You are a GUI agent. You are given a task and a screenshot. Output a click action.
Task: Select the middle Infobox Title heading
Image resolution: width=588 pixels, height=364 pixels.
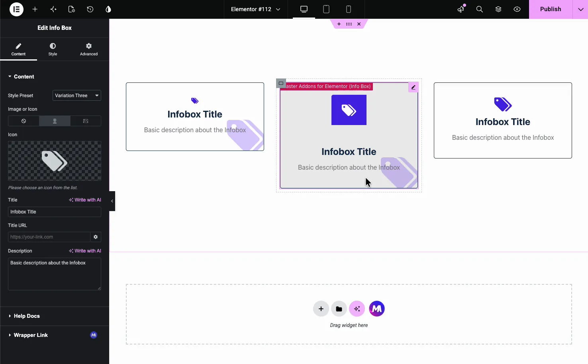pos(349,152)
